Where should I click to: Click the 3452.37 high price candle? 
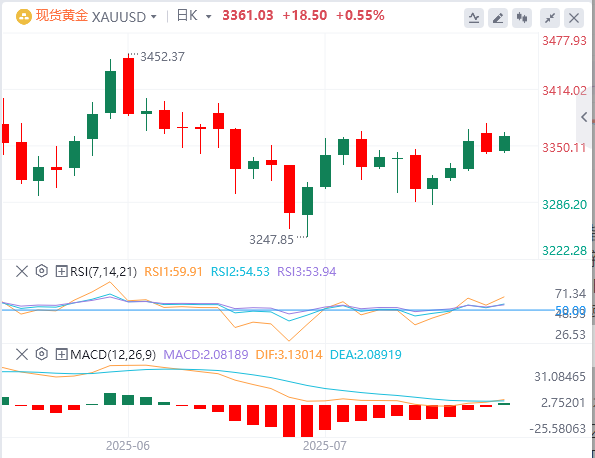click(128, 86)
